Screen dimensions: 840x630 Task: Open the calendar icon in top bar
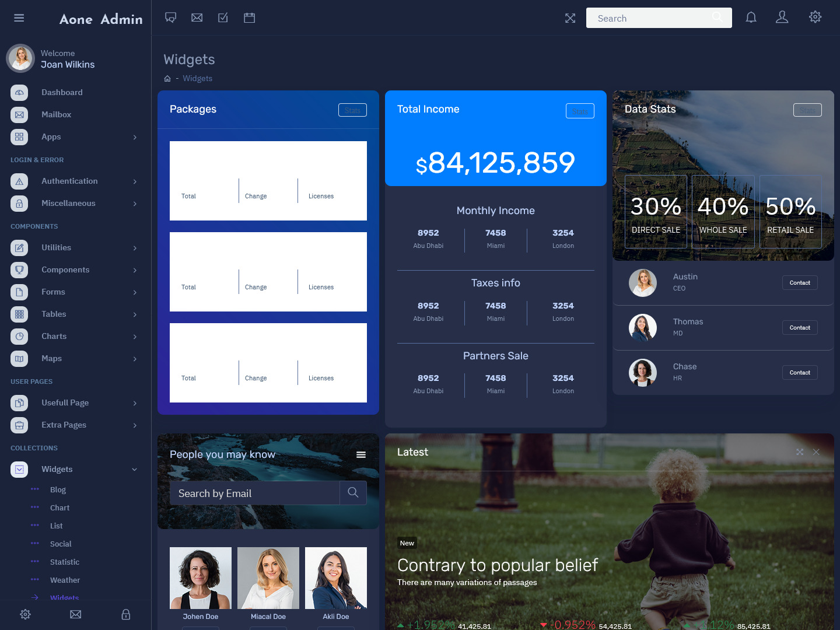tap(250, 18)
